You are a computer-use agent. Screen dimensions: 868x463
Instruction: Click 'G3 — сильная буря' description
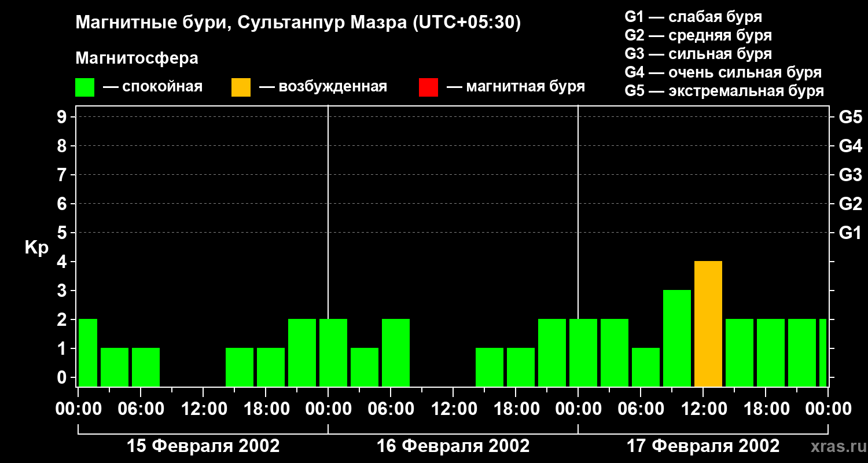(x=698, y=54)
